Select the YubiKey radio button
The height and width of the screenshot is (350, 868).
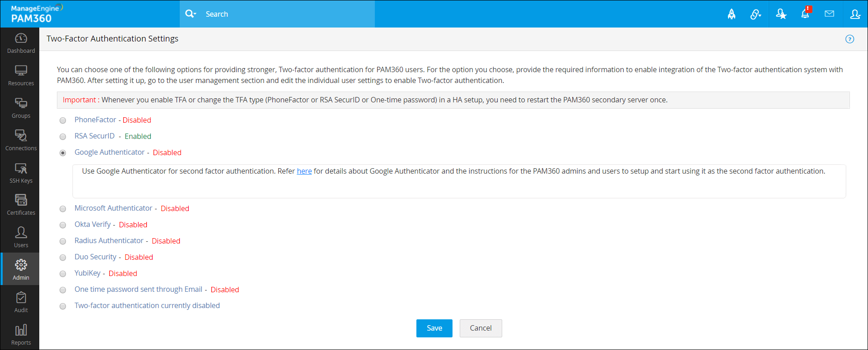pyautogui.click(x=63, y=274)
